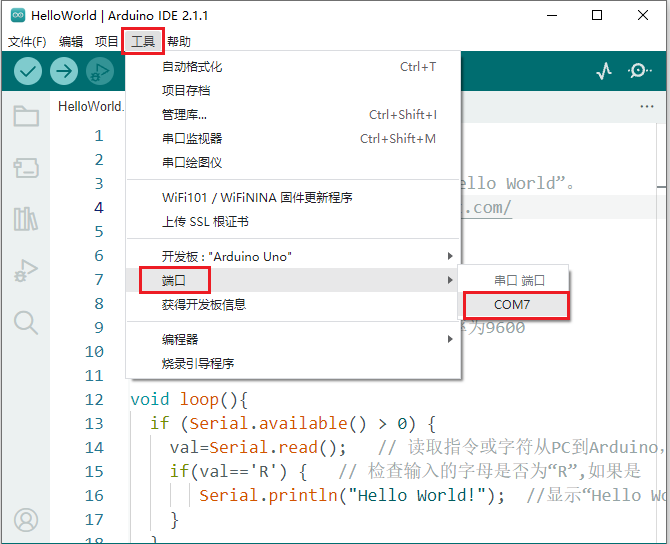670x544 pixels.
Task: Click the if (Serial.available() > 0) line
Action: point(293,423)
